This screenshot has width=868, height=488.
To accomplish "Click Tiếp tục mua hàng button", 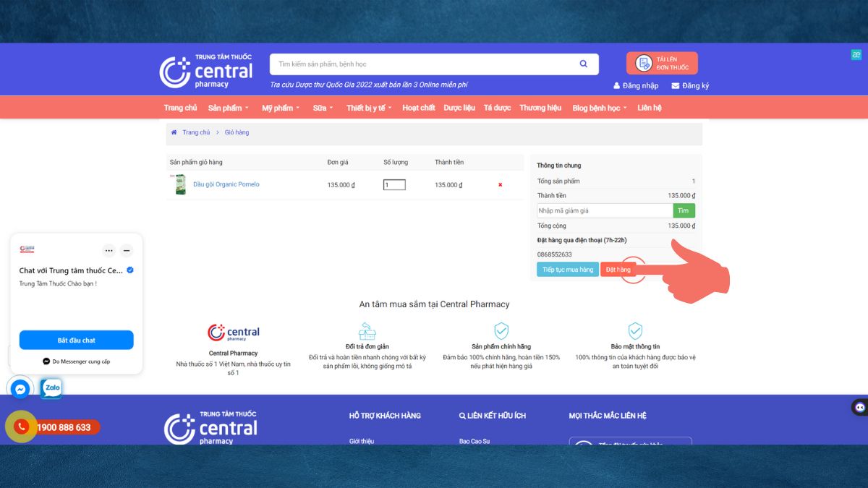I will pos(568,270).
